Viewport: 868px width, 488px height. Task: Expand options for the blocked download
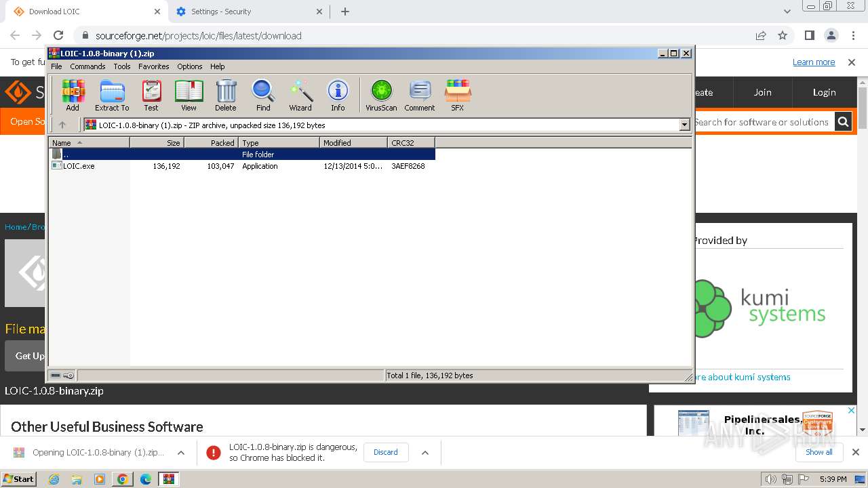point(425,453)
